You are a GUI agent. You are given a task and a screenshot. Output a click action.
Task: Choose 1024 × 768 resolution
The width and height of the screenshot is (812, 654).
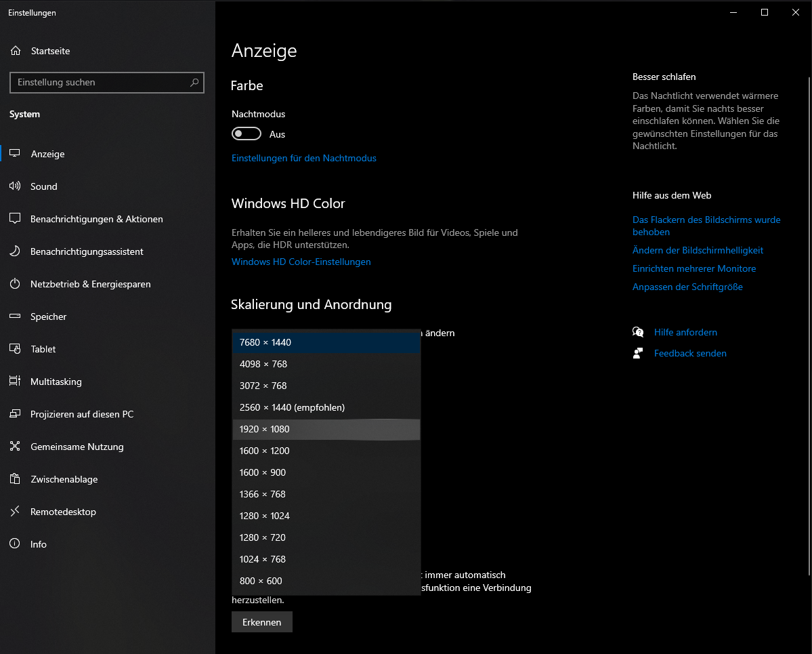tap(326, 560)
